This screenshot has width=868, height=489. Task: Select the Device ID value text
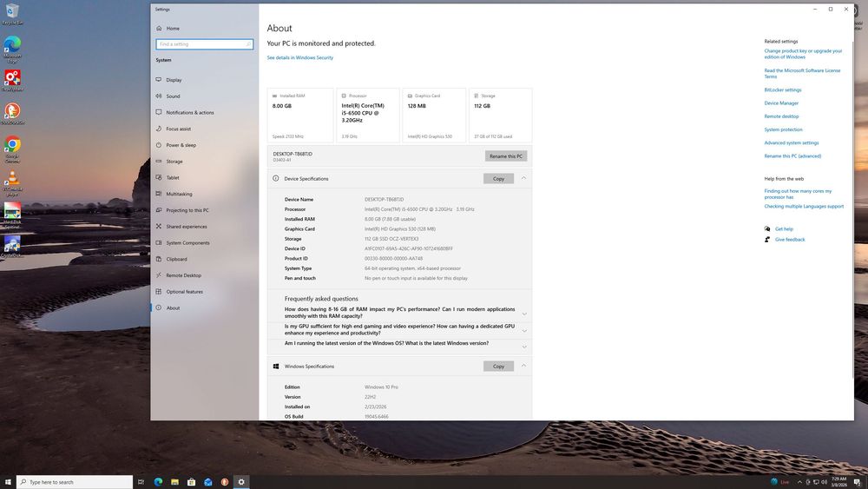(x=409, y=248)
